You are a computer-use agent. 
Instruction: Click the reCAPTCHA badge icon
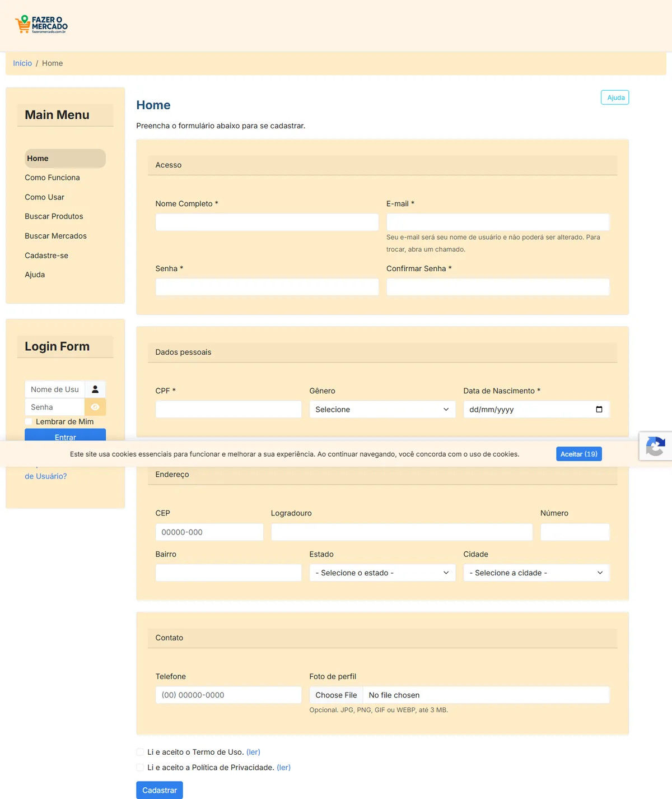click(x=656, y=446)
